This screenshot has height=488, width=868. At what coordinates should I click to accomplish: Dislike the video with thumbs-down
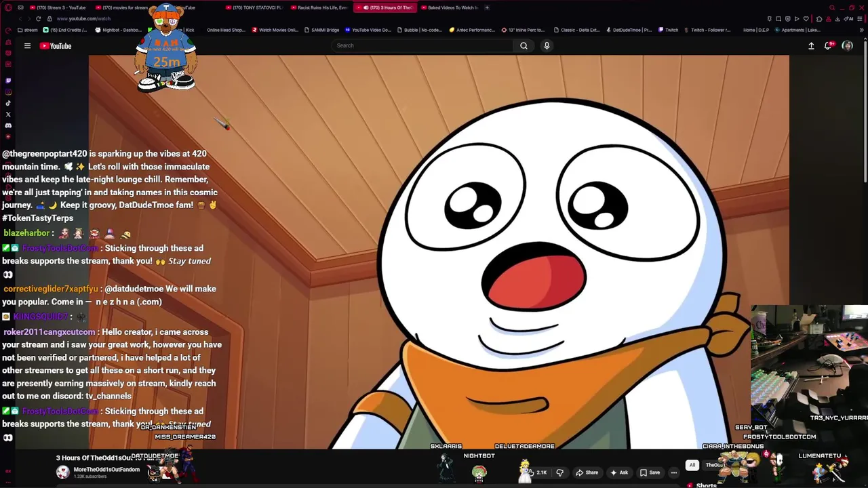click(559, 472)
